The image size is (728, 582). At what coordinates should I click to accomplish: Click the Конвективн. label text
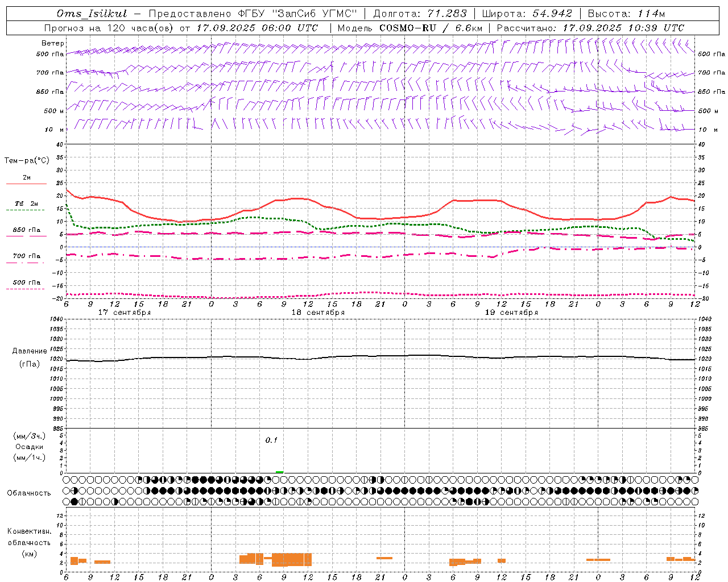coord(29,531)
